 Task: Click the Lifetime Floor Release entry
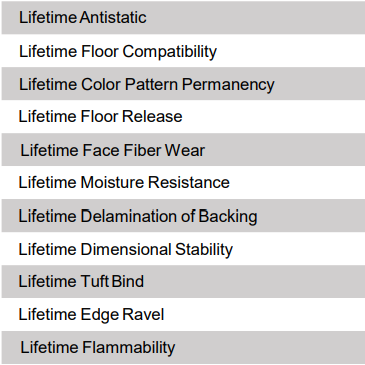pos(100,116)
